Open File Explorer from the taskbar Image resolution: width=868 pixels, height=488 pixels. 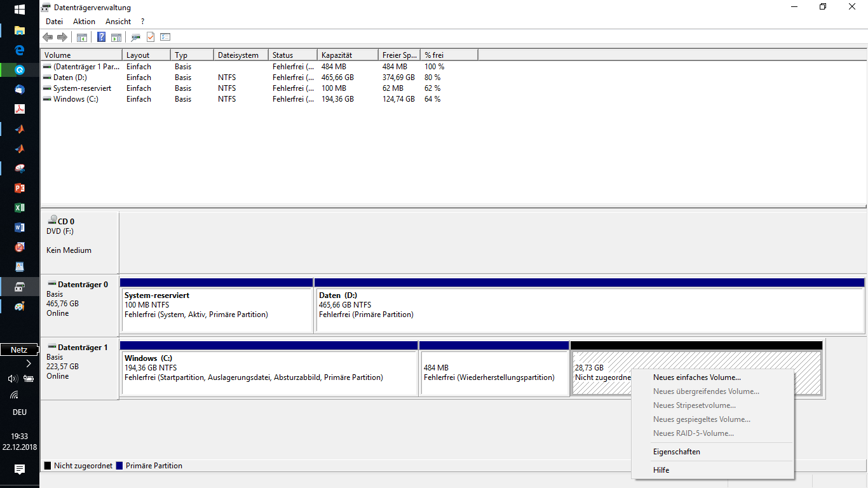(20, 30)
